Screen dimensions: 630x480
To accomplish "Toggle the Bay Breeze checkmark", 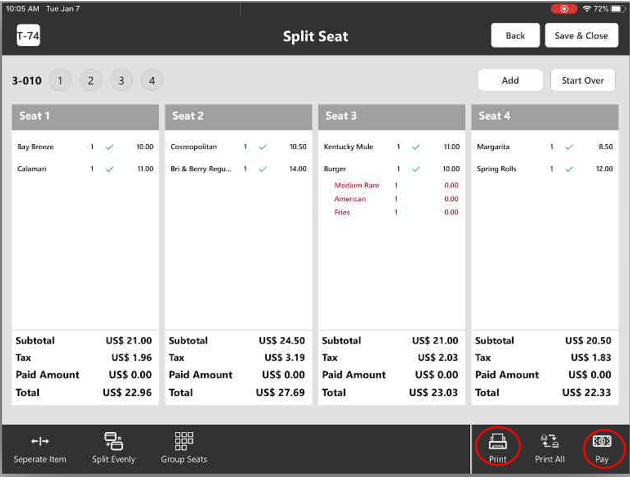I will 109,147.
